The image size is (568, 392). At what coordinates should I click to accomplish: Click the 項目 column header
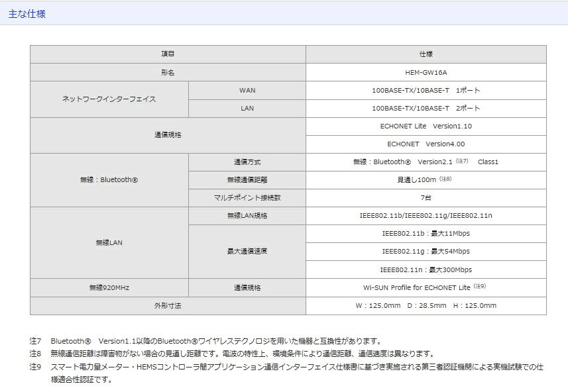[x=168, y=54]
